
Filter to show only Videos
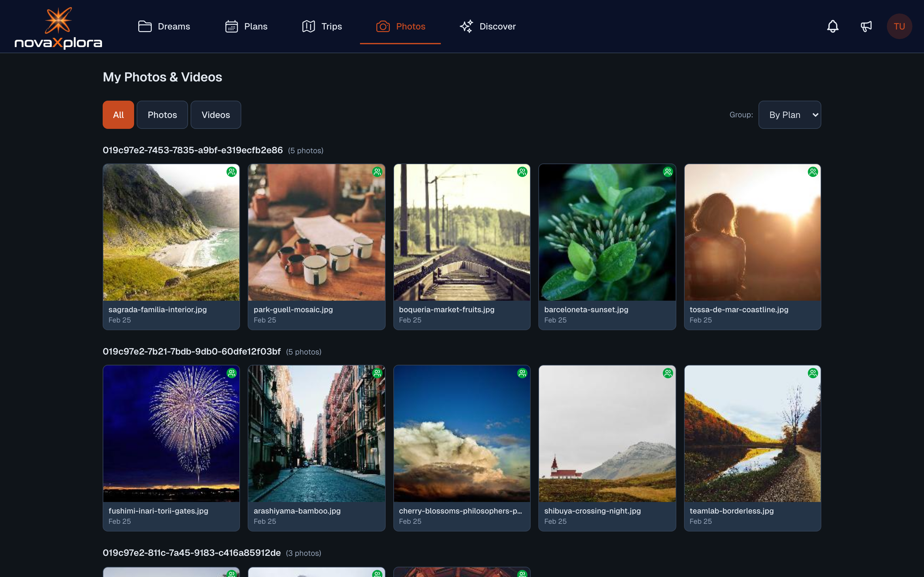[216, 115]
